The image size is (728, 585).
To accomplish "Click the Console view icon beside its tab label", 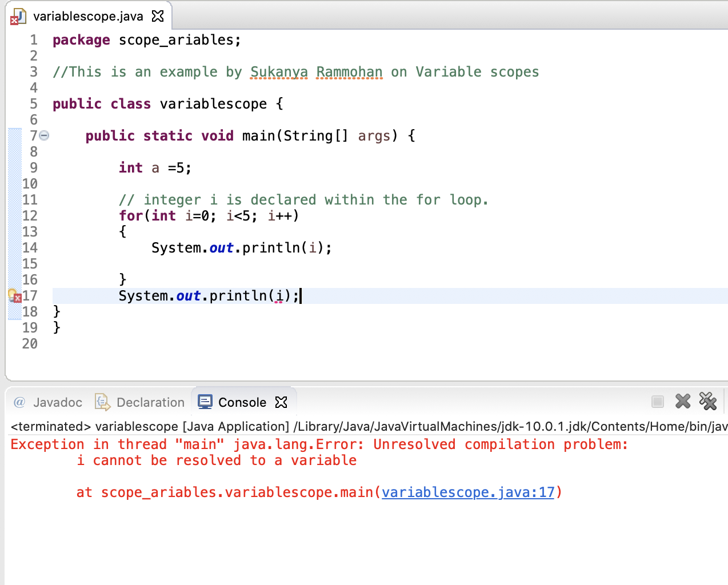I will [205, 402].
